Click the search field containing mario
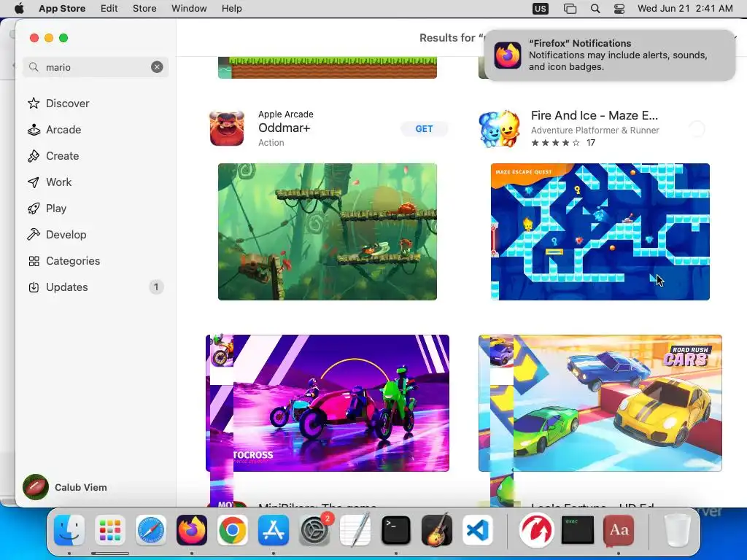This screenshot has height=560, width=747. (96, 67)
